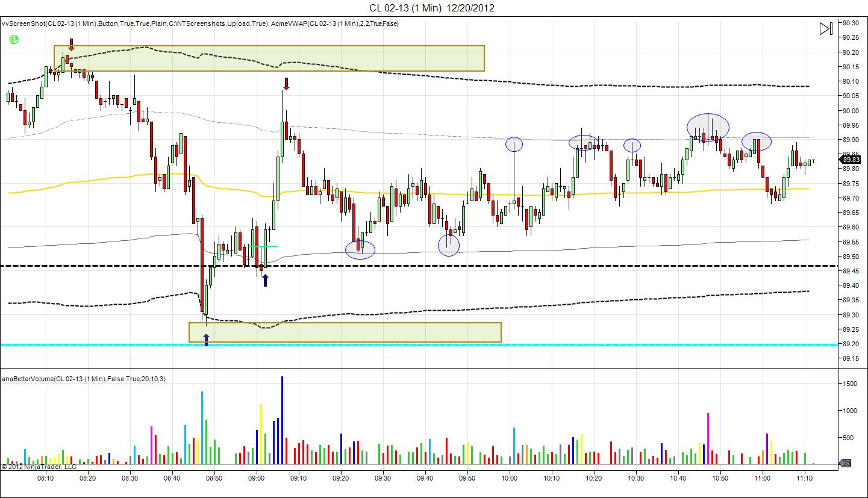The height and width of the screenshot is (498, 868).
Task: Click the 08:30 time axis label
Action: tap(130, 478)
